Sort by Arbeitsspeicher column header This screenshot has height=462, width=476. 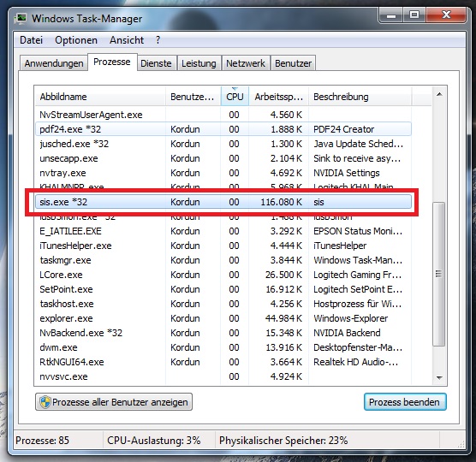[279, 97]
